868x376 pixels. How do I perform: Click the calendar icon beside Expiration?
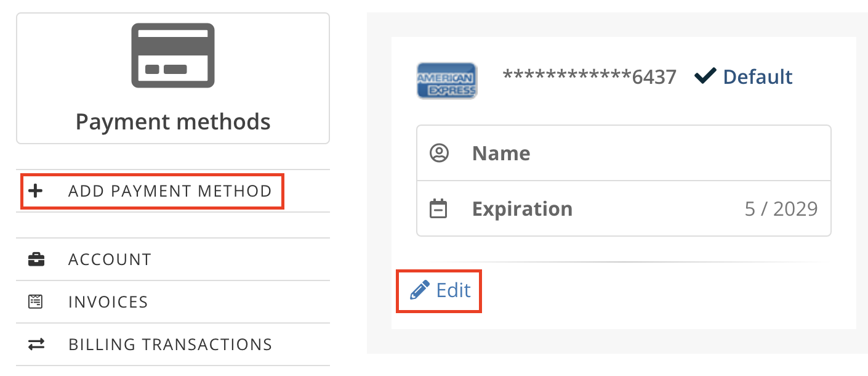[438, 209]
